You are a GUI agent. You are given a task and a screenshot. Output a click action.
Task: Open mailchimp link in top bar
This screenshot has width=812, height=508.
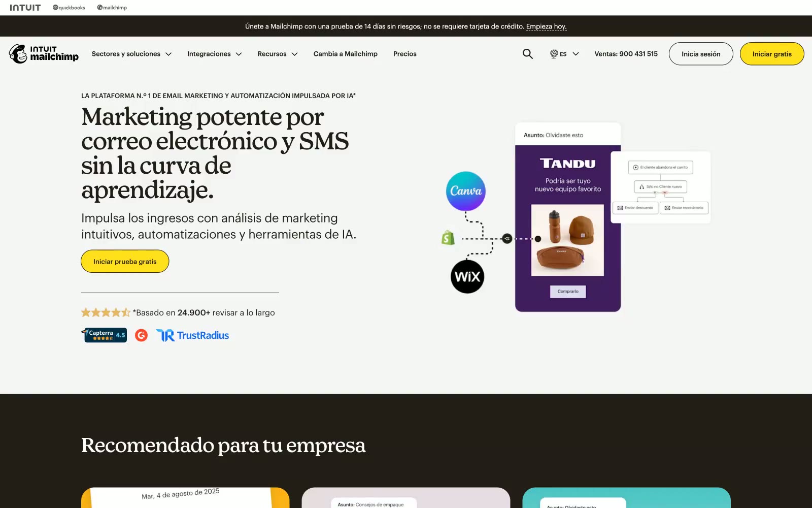pos(112,8)
